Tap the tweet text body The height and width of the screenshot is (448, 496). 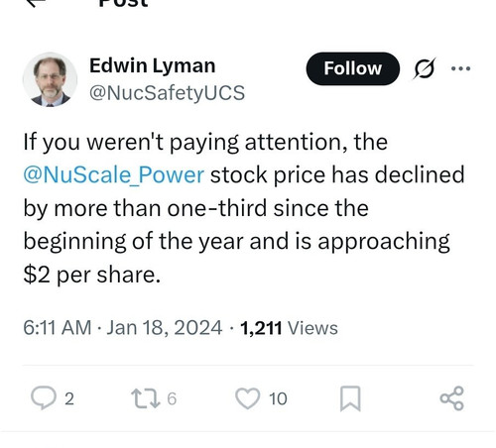coord(244,208)
